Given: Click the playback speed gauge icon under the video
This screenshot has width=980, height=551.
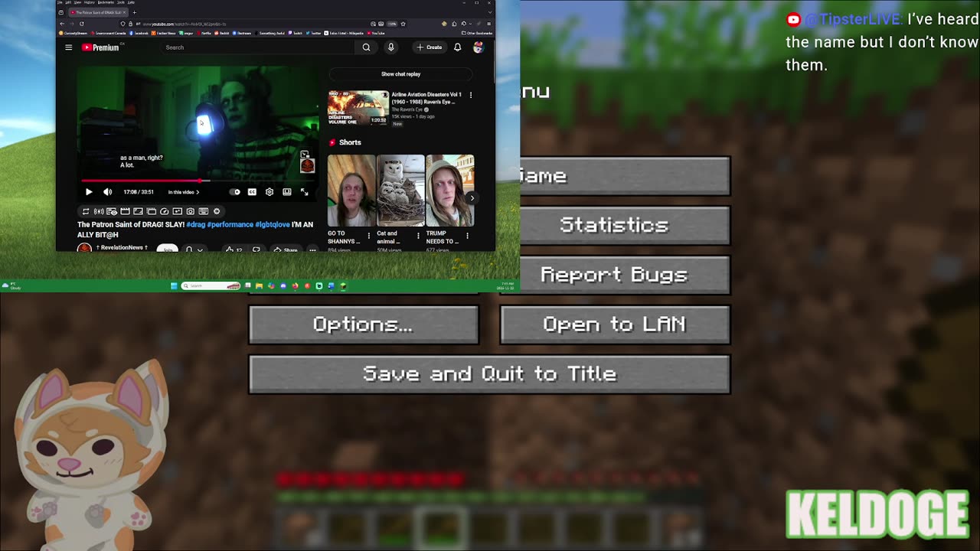Looking at the screenshot, I should [165, 211].
